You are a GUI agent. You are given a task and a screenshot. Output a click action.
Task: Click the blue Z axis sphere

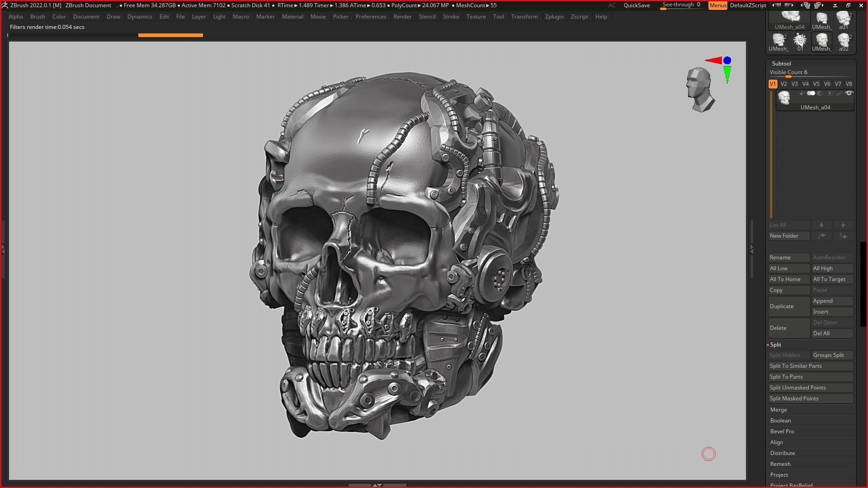(x=727, y=61)
